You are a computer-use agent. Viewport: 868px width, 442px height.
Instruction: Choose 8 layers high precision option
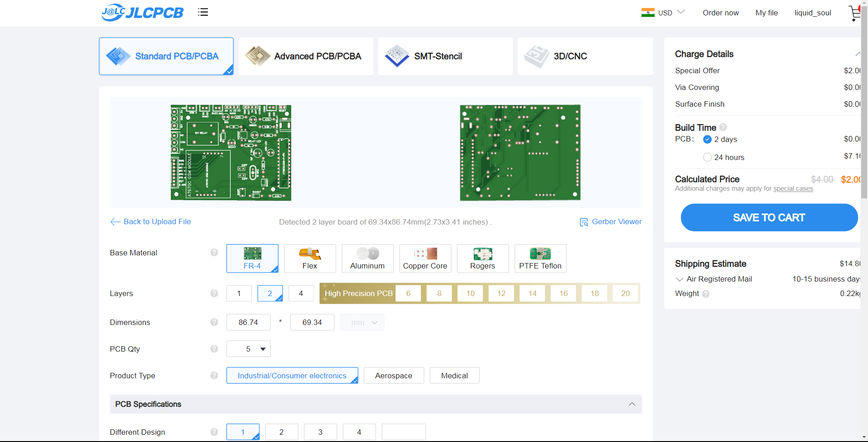tap(439, 293)
